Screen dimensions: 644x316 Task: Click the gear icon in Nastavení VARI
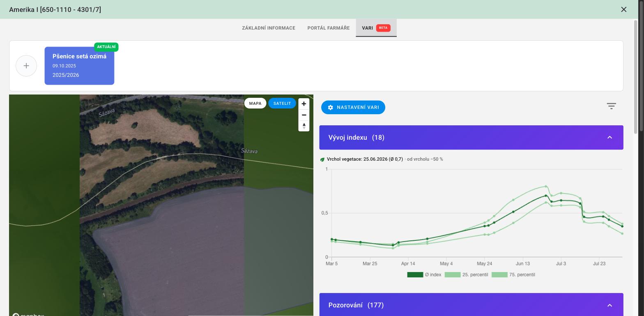coord(330,107)
